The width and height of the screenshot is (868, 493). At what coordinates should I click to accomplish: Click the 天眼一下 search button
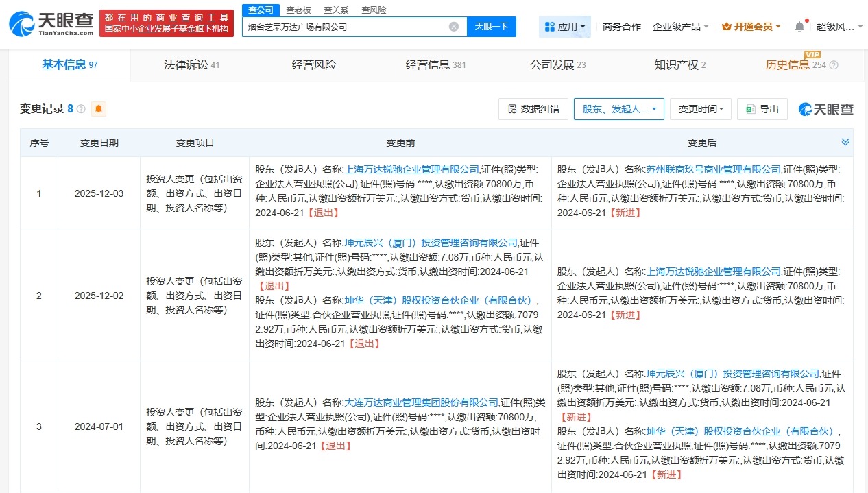coord(492,26)
